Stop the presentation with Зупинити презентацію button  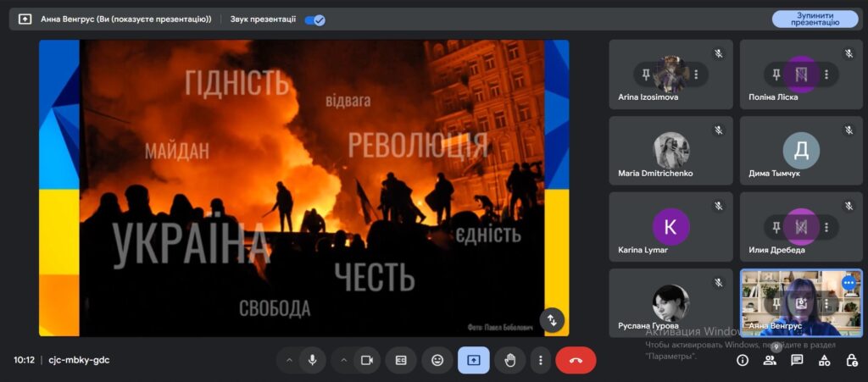[x=815, y=19]
